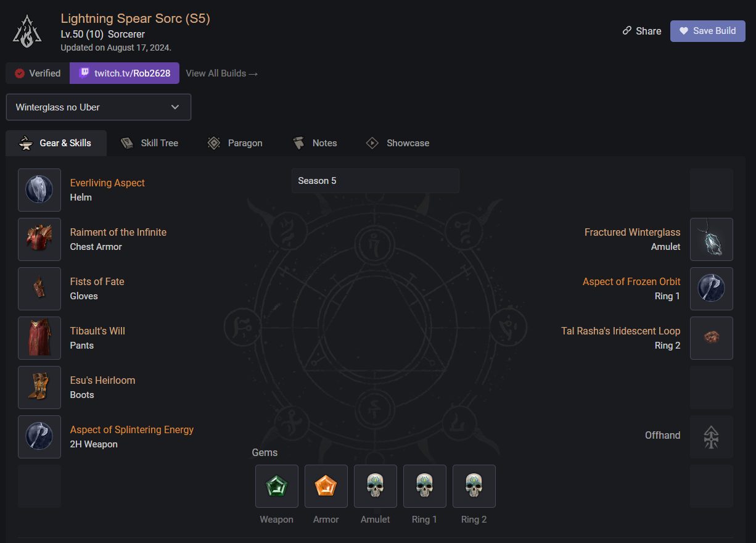The height and width of the screenshot is (543, 756).
Task: Click the Ring 2 skull gem
Action: [474, 486]
